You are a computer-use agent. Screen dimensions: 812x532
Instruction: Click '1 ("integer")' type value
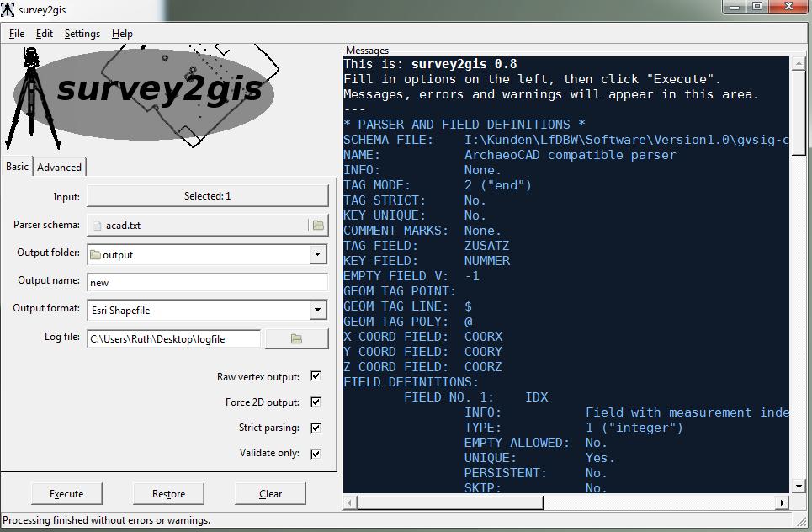(x=634, y=428)
